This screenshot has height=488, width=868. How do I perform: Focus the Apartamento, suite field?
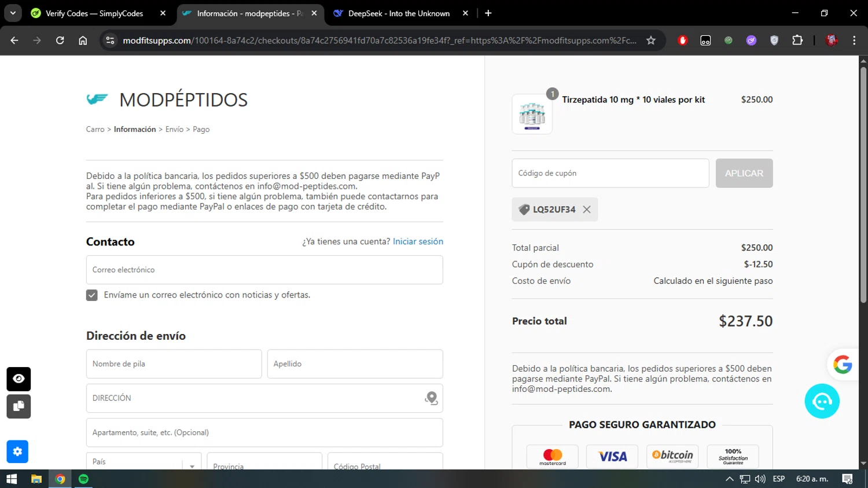[264, 432]
